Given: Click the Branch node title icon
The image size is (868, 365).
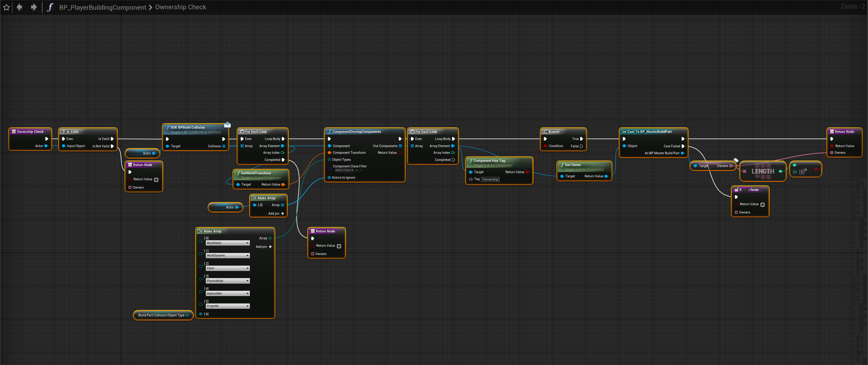Looking at the screenshot, I should point(545,132).
